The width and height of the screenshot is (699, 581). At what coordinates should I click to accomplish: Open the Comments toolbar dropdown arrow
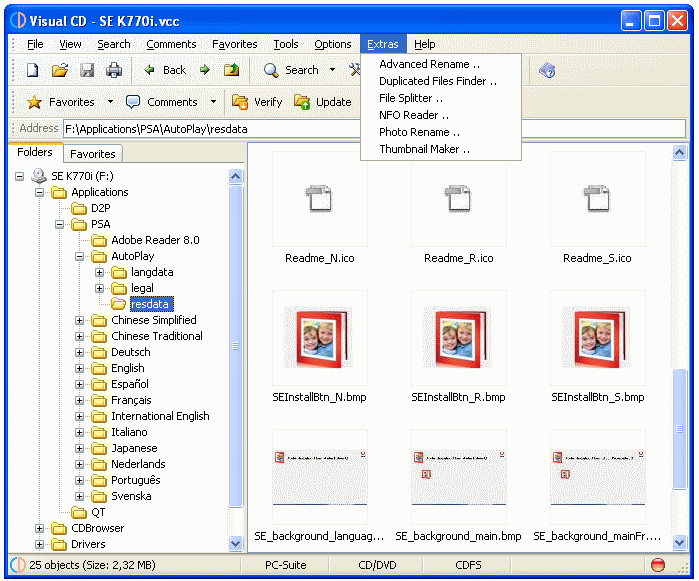point(213,102)
